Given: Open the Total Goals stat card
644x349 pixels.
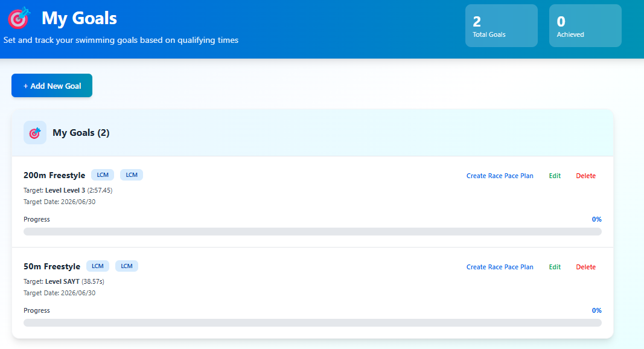Looking at the screenshot, I should (501, 26).
